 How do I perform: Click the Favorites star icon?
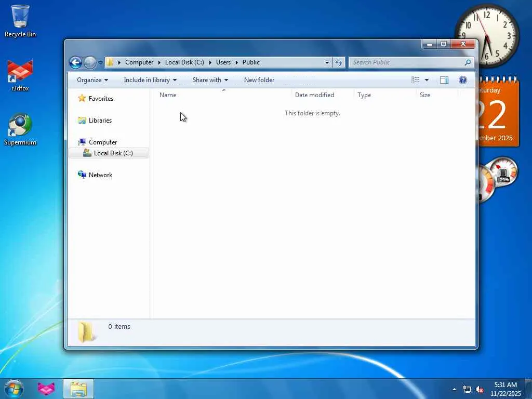tap(82, 98)
